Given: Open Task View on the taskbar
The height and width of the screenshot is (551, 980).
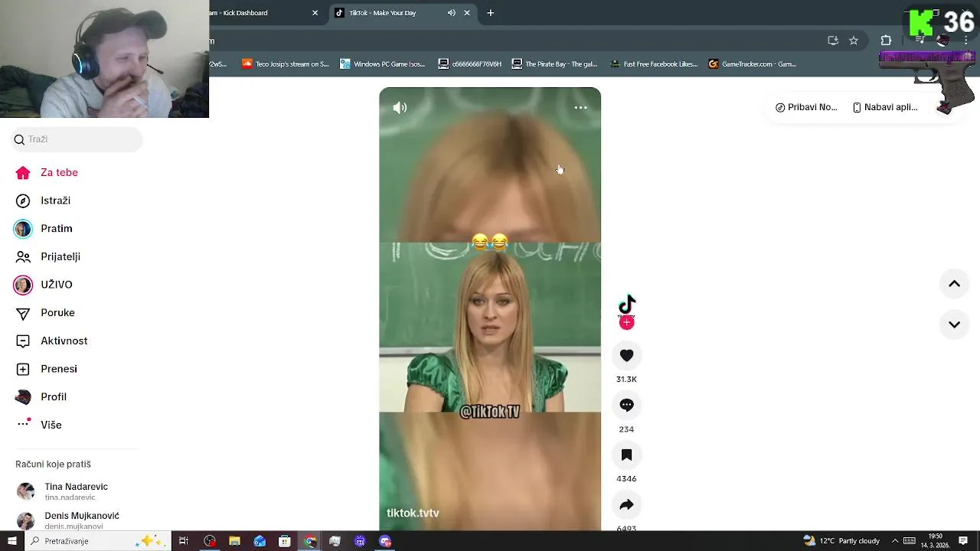Looking at the screenshot, I should click(184, 541).
